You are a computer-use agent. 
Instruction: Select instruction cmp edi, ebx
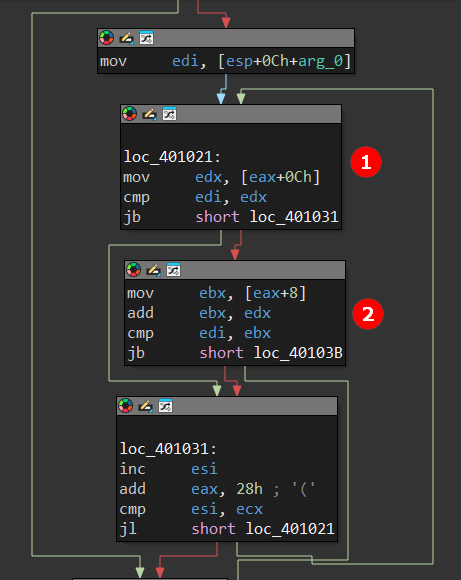[199, 333]
